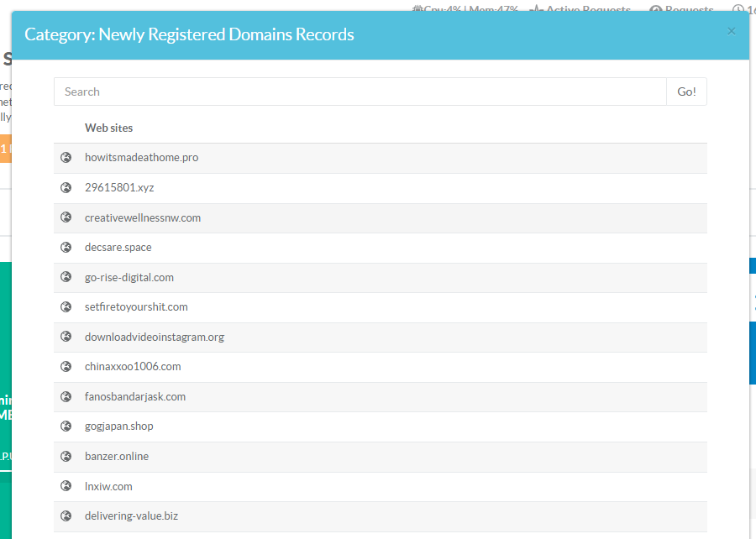Click globe icon beside gogjapan.shop
This screenshot has height=539, width=756.
(66, 426)
